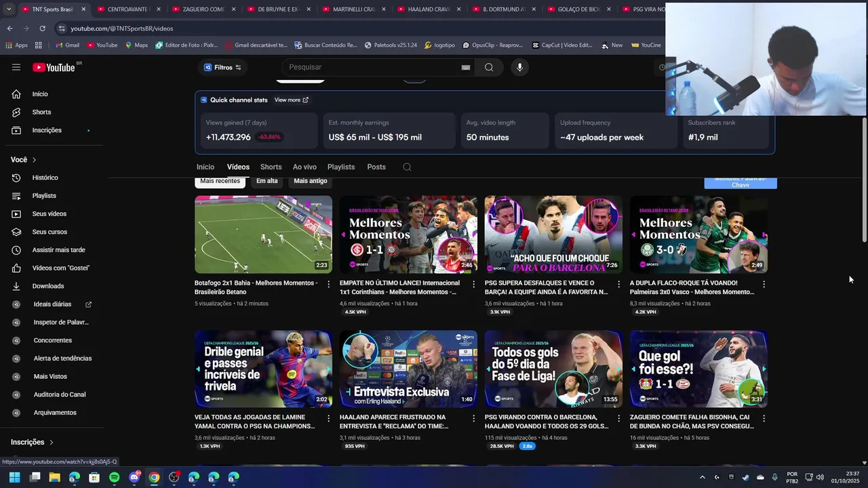Viewport: 868px width, 488px height.
Task: Reload the page in Chrome
Action: click(x=42, y=28)
